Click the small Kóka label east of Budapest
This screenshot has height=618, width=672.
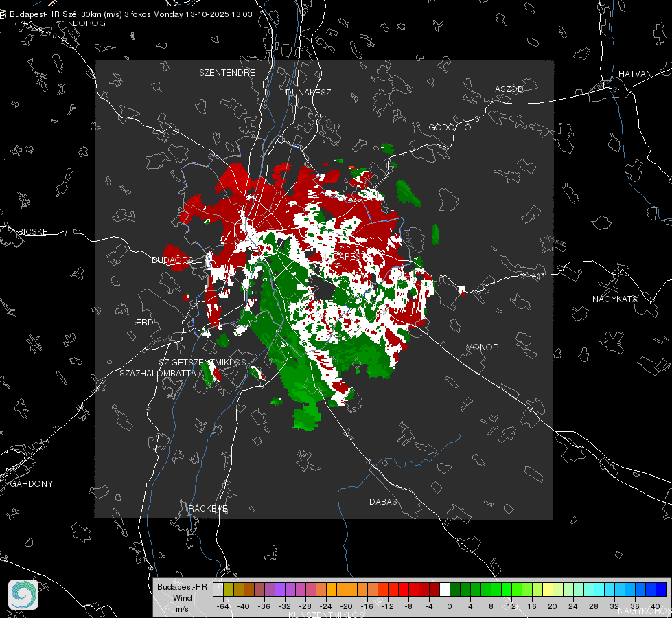tap(556, 242)
